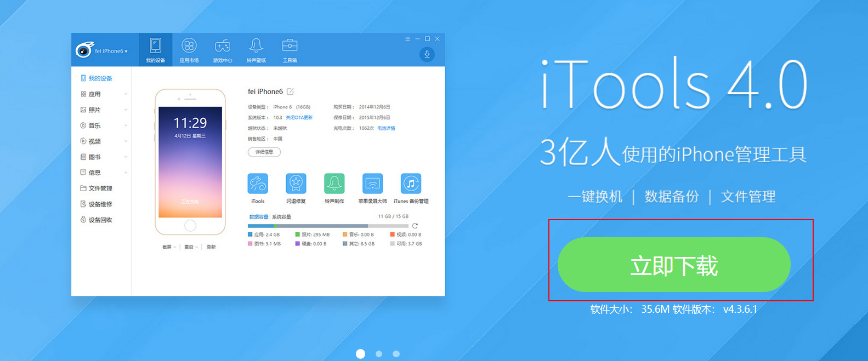Click the 11 GB / 15 GB capacity text

point(393,216)
